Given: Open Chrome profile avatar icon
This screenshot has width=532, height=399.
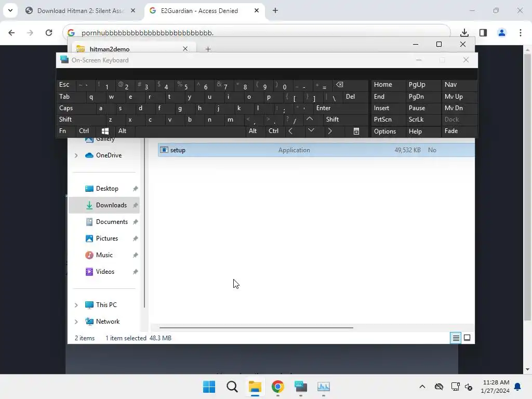Looking at the screenshot, I should click(x=502, y=33).
